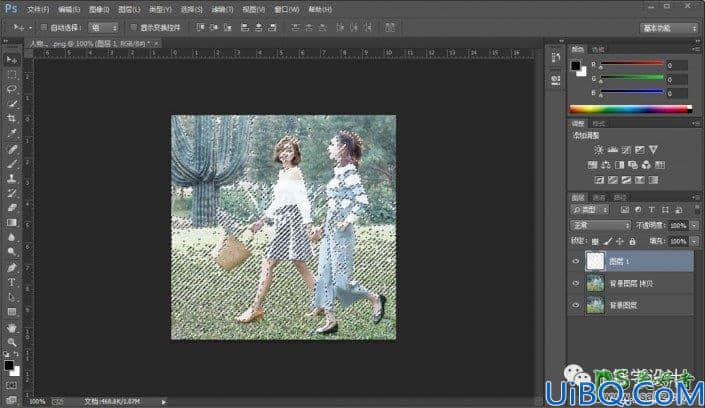Hide the 背景图层 拷贝 layer

[x=576, y=283]
